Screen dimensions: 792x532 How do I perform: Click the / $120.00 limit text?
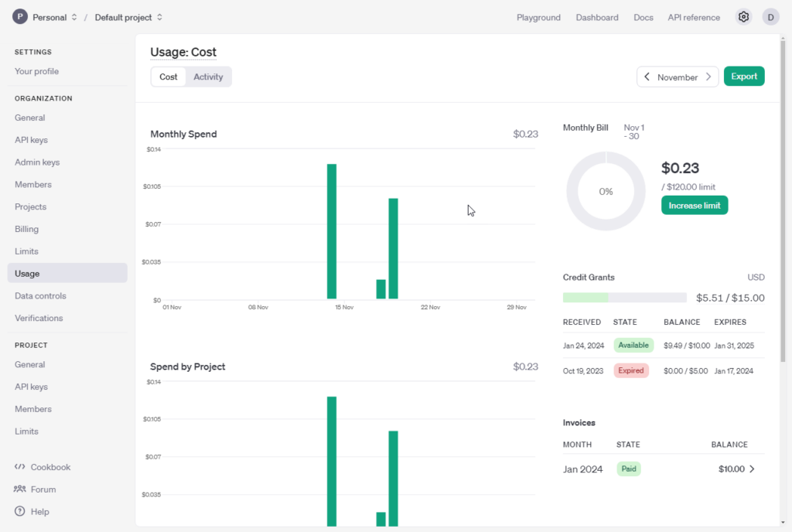tap(688, 187)
